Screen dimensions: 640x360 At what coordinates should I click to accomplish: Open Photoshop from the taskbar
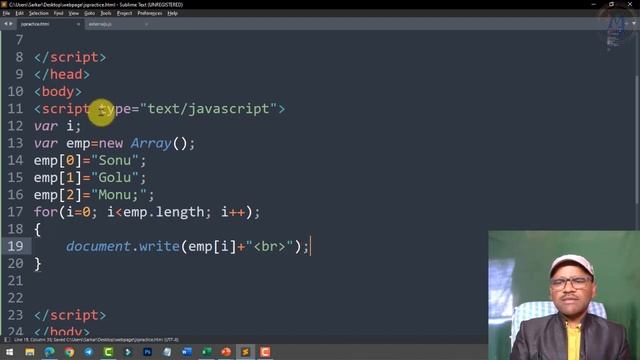pos(147,352)
